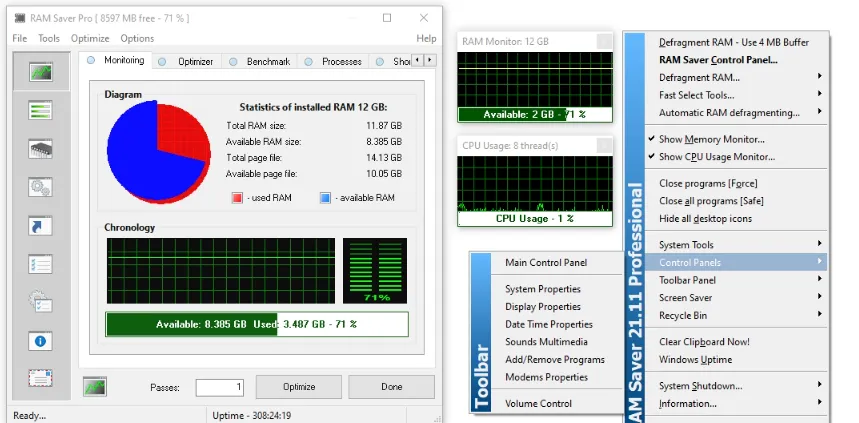Viewport: 859px width, 423px height.
Task: Expand the Toolbar Panel submenu
Action: 736,280
